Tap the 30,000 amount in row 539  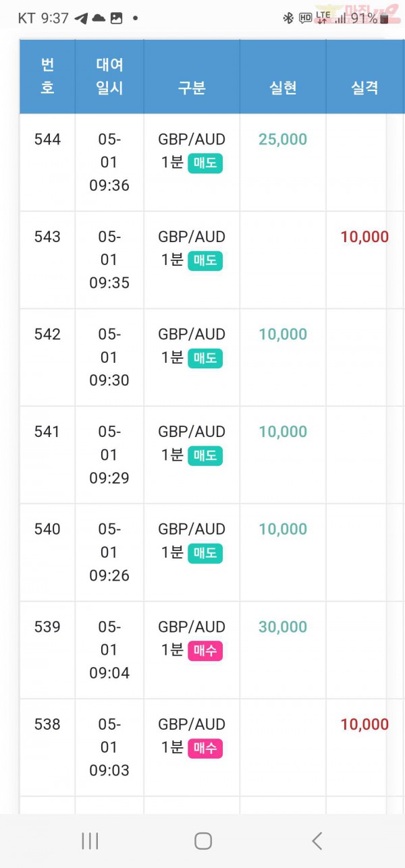(283, 627)
